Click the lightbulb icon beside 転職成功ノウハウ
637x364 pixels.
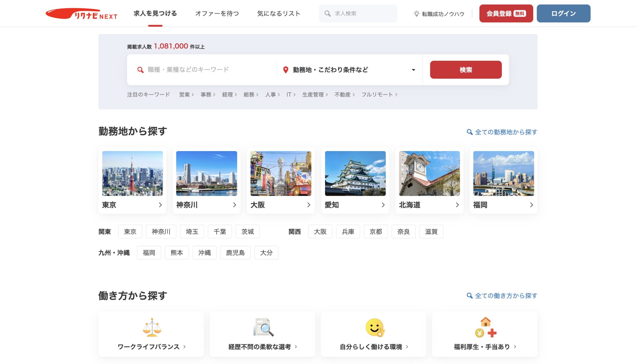[416, 13]
